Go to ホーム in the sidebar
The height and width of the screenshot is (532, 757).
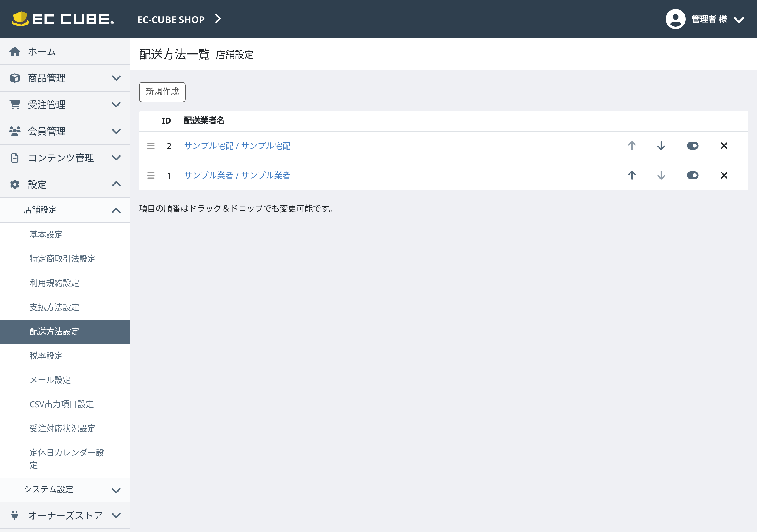click(65, 51)
